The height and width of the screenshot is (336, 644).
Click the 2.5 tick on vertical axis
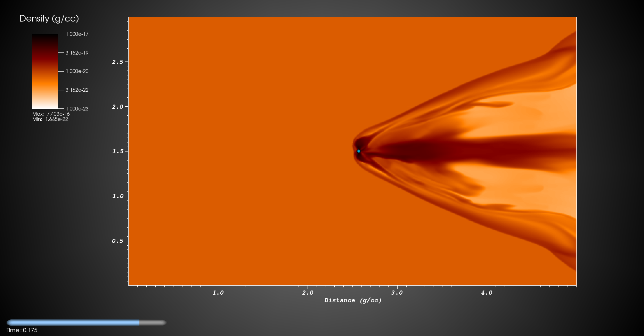pos(117,62)
